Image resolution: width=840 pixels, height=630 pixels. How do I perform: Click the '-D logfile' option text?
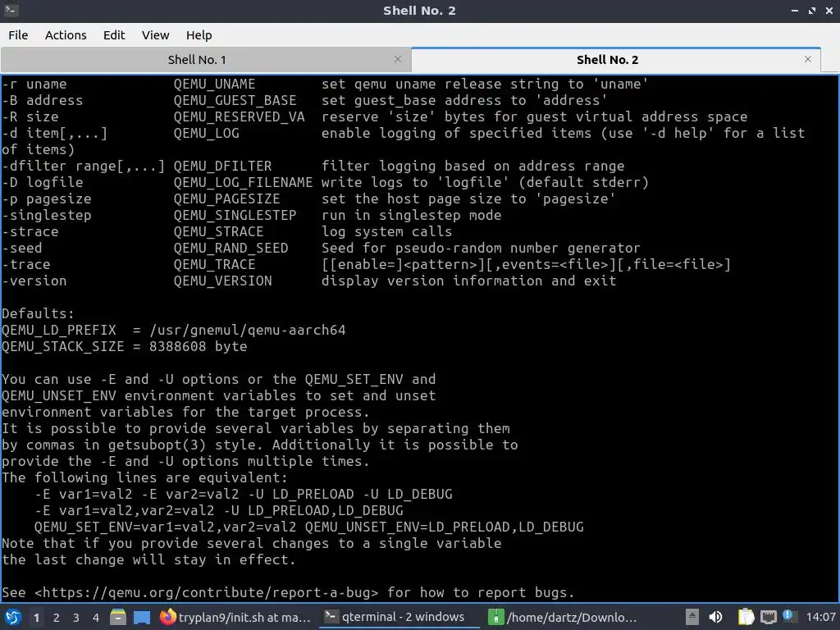(x=43, y=183)
